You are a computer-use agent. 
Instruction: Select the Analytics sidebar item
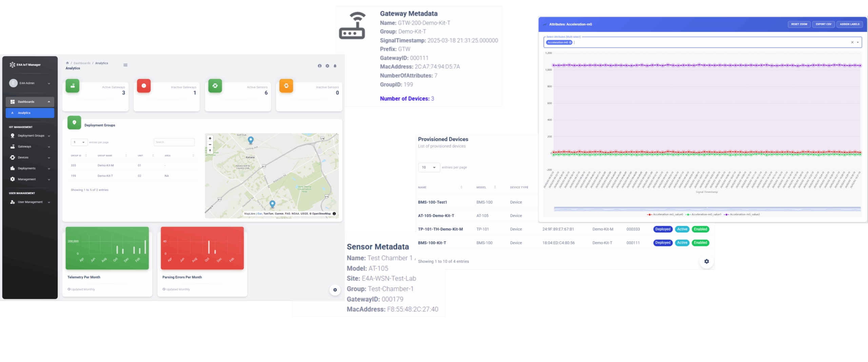(30, 113)
